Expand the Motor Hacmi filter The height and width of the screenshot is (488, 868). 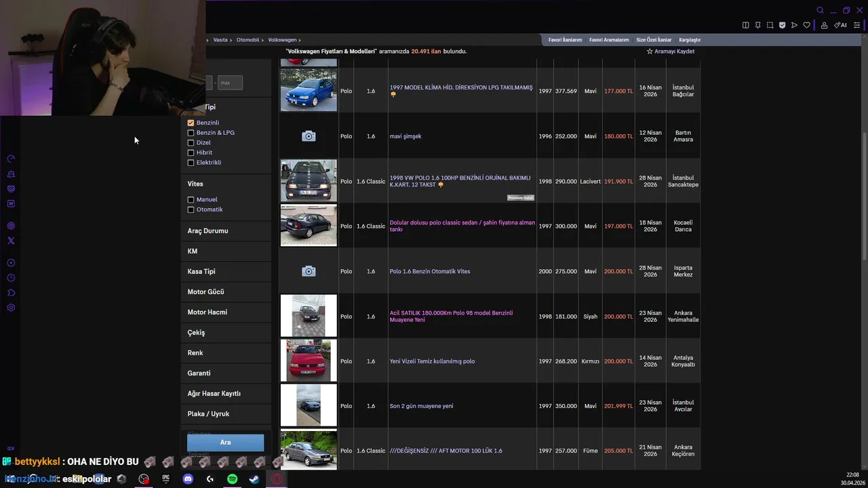(226, 312)
